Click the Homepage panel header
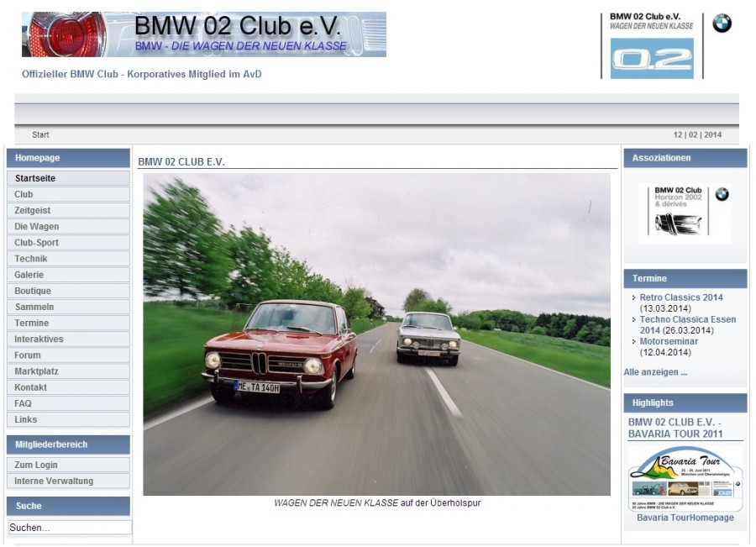 69,158
